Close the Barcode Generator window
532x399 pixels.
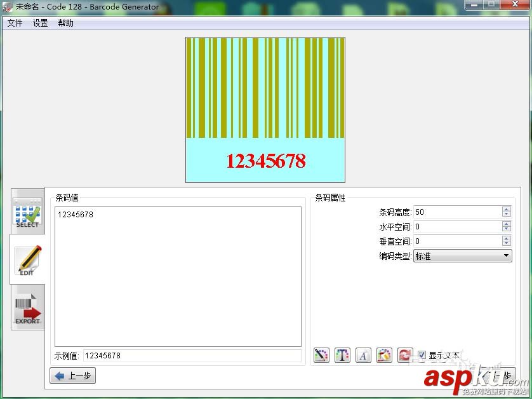pyautogui.click(x=515, y=4)
